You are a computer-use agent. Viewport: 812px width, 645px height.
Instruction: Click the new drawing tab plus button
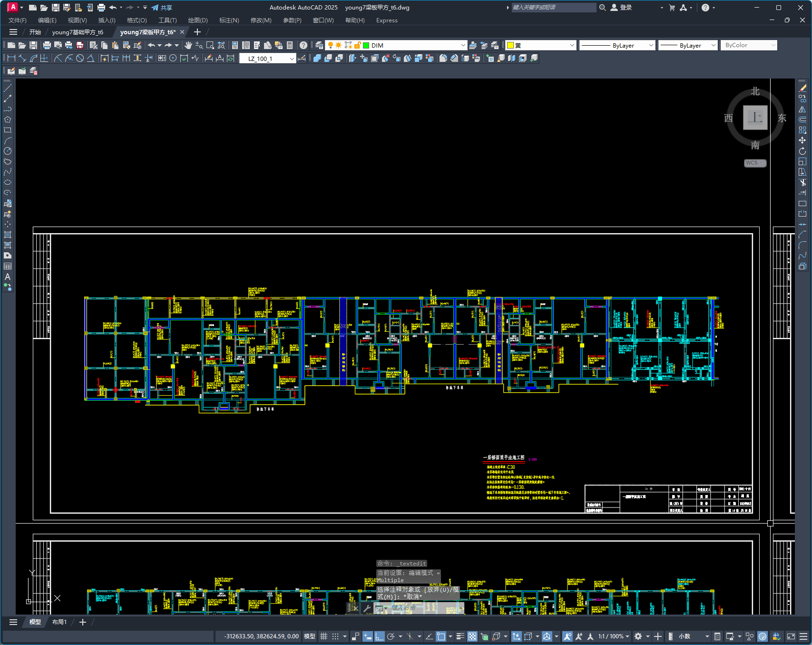[197, 32]
